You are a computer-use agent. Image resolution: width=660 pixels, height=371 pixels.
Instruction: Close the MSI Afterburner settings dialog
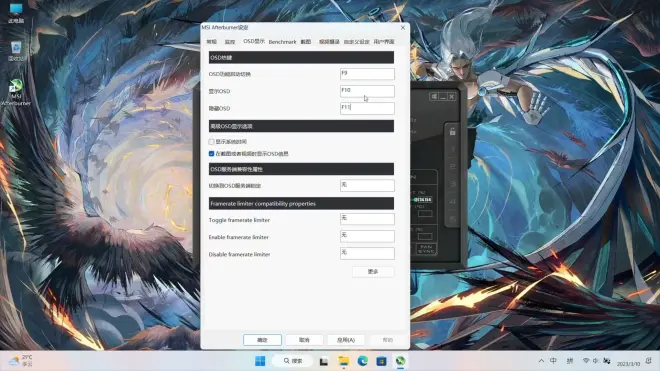(x=403, y=27)
